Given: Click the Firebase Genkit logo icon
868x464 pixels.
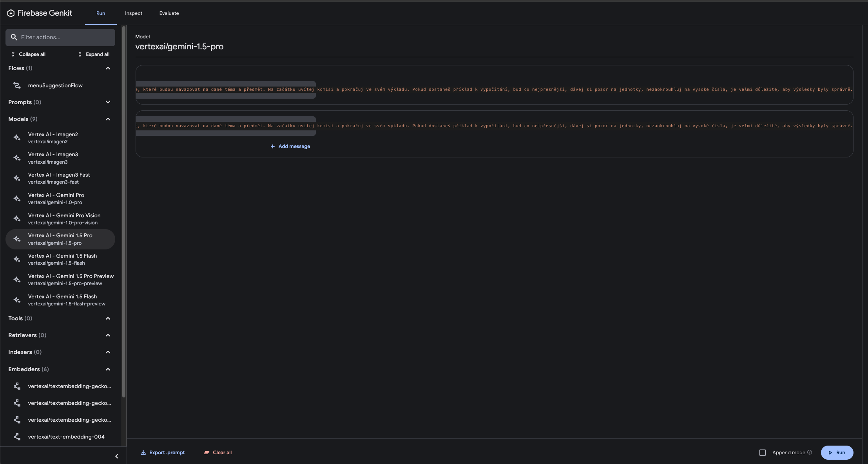Looking at the screenshot, I should [11, 13].
